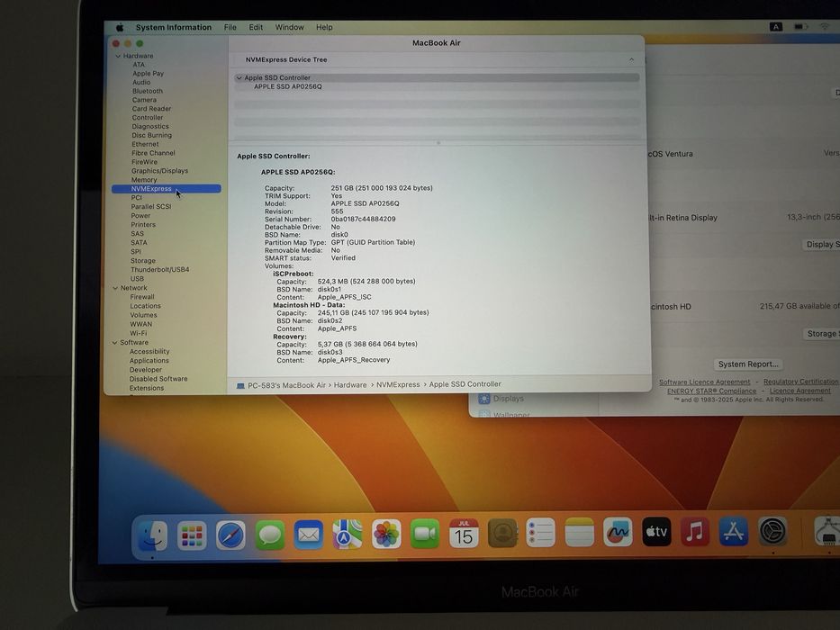Launch FaceTime from the Dock

point(425,534)
